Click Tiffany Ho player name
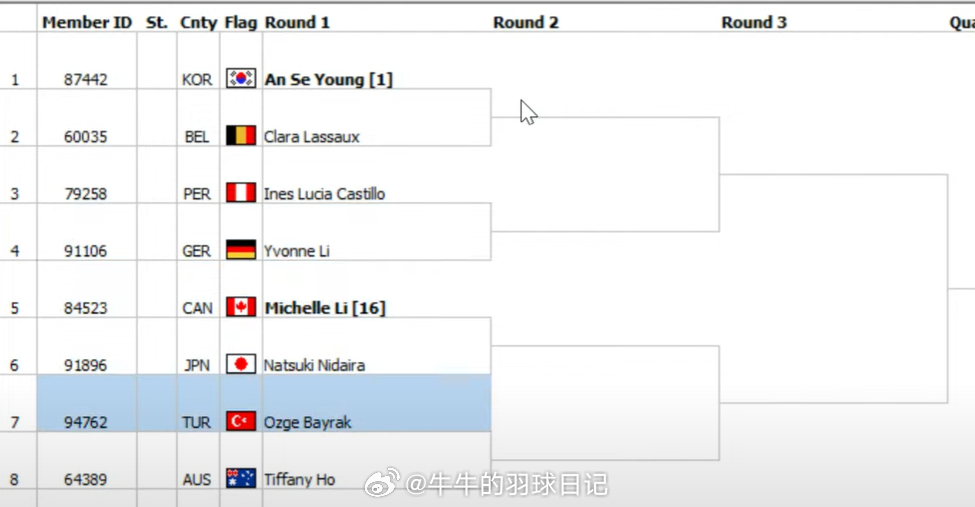 (299, 480)
